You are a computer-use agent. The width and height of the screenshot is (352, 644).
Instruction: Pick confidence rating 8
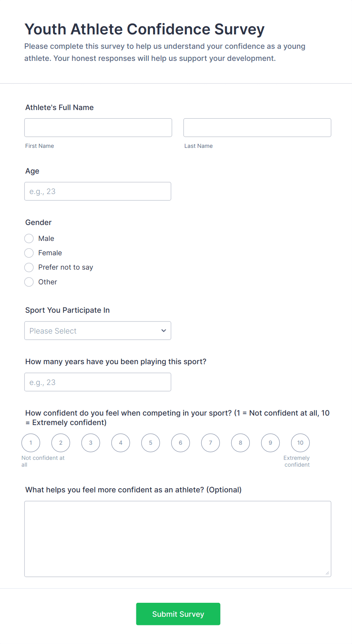click(240, 443)
